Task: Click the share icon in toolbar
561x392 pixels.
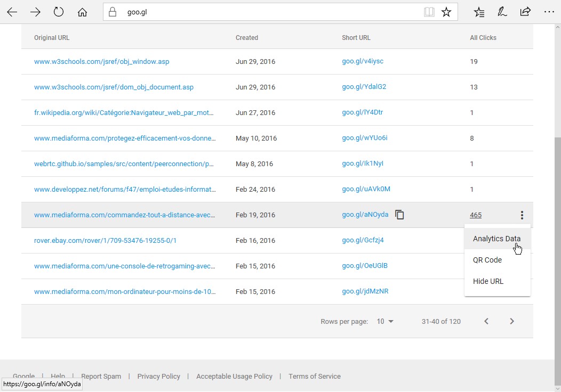Action: point(525,12)
